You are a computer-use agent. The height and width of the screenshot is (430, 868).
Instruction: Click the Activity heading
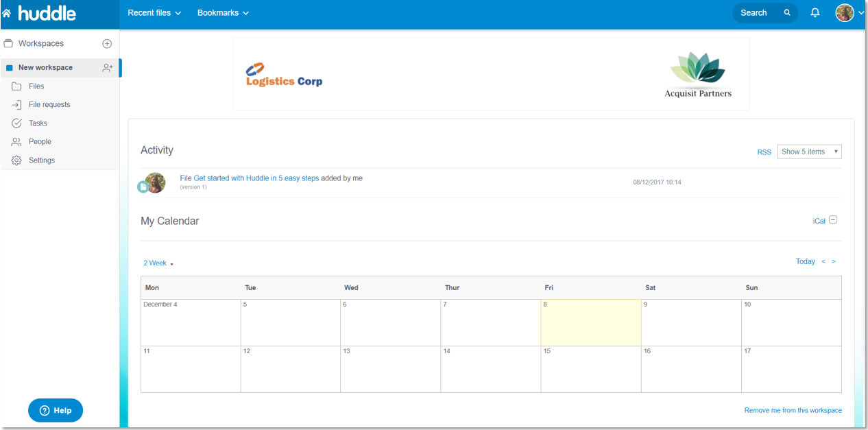click(x=157, y=150)
